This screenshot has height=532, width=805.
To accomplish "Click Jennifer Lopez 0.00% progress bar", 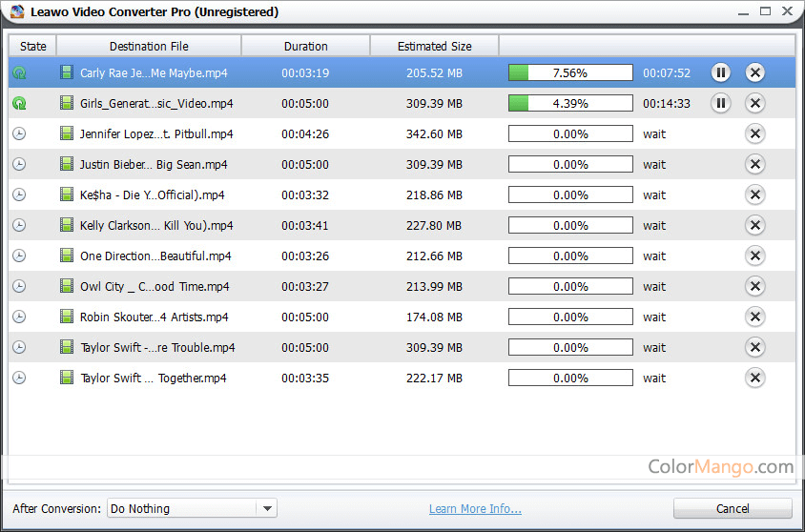I will point(570,133).
